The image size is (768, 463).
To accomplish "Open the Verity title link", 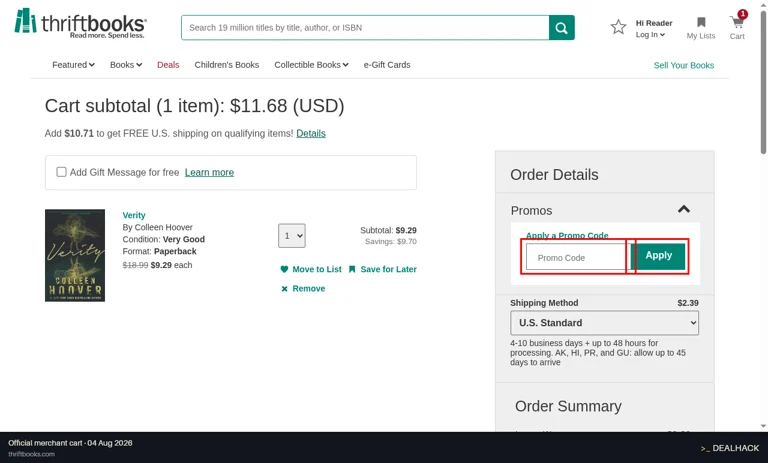I will (x=134, y=215).
